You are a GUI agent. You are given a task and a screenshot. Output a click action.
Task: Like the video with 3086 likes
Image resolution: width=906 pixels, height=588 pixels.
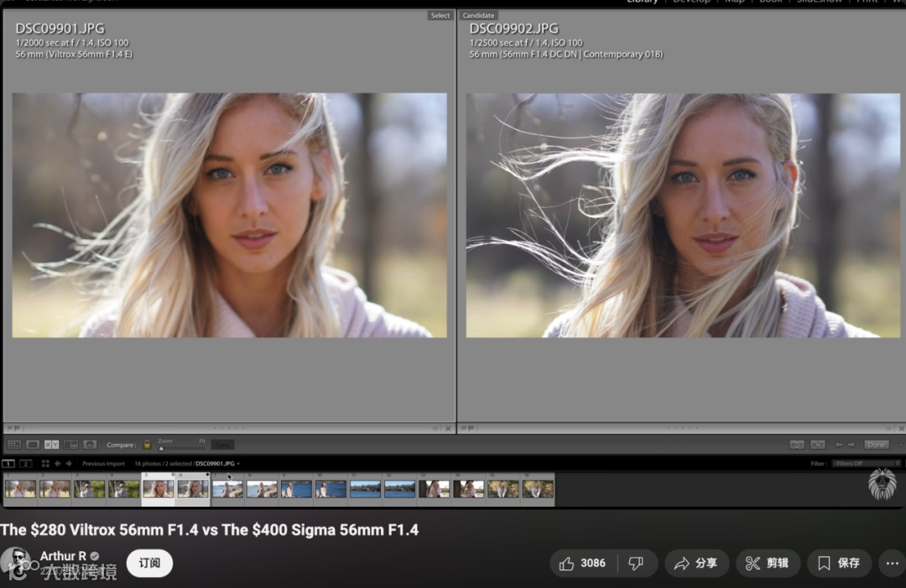click(x=582, y=563)
